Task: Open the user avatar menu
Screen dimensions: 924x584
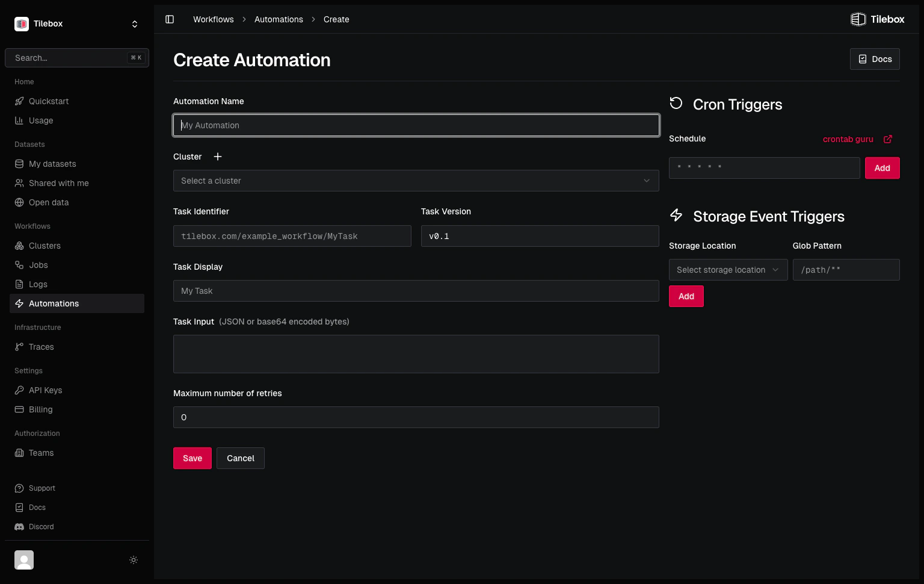Action: click(24, 560)
